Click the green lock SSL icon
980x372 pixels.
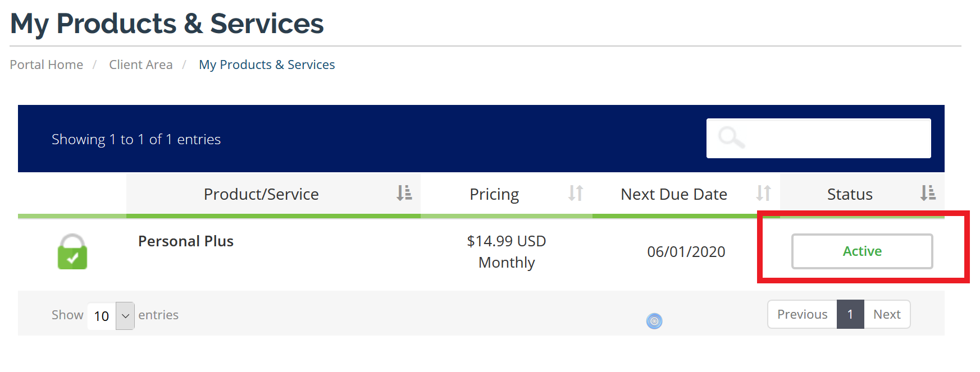tap(72, 252)
